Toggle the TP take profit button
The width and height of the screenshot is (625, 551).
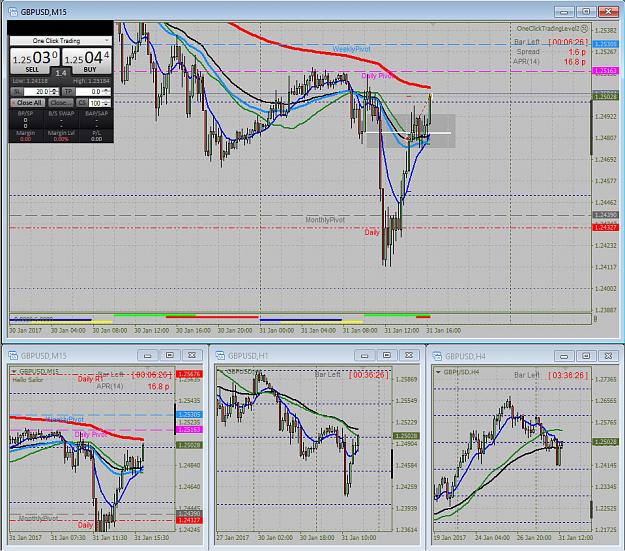(69, 92)
